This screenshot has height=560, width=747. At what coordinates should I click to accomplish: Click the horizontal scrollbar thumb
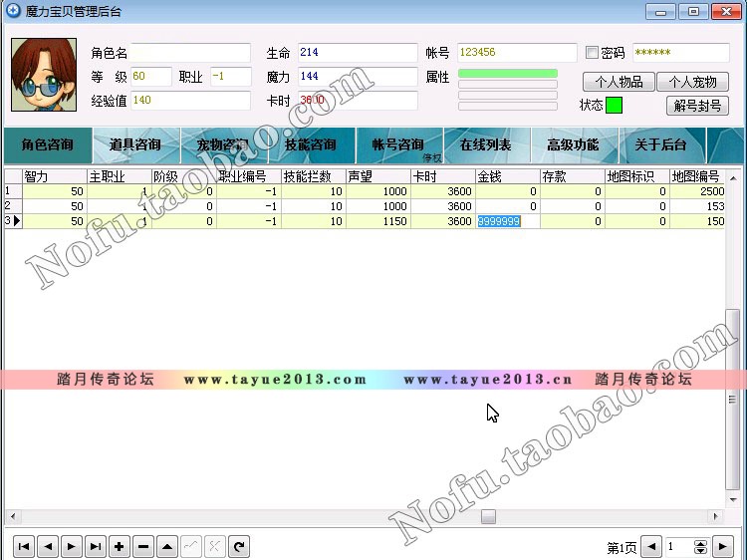pos(488,516)
